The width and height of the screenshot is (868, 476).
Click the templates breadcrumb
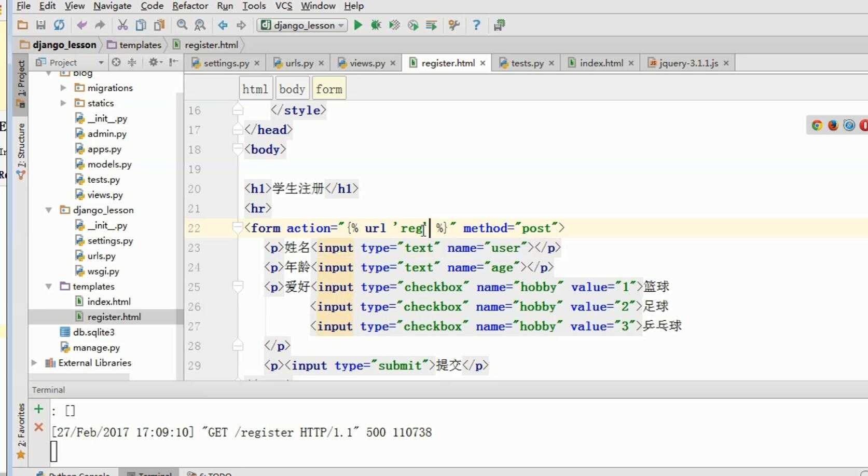coord(135,45)
